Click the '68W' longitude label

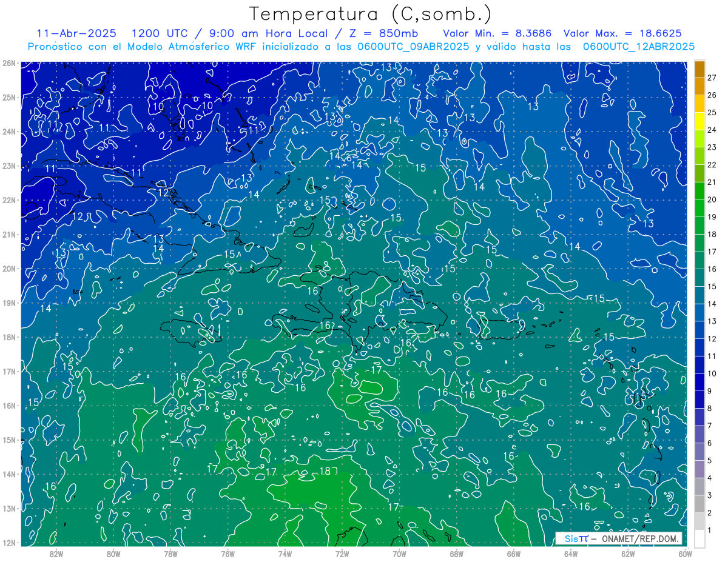pos(456,554)
